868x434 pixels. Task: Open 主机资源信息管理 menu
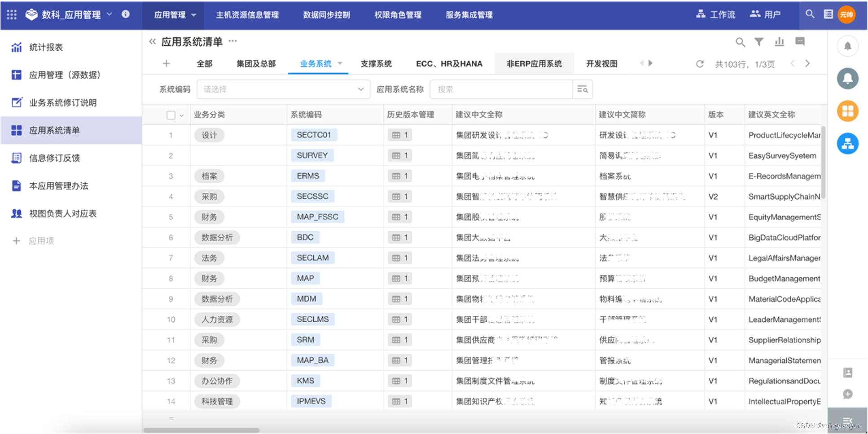[x=247, y=15]
